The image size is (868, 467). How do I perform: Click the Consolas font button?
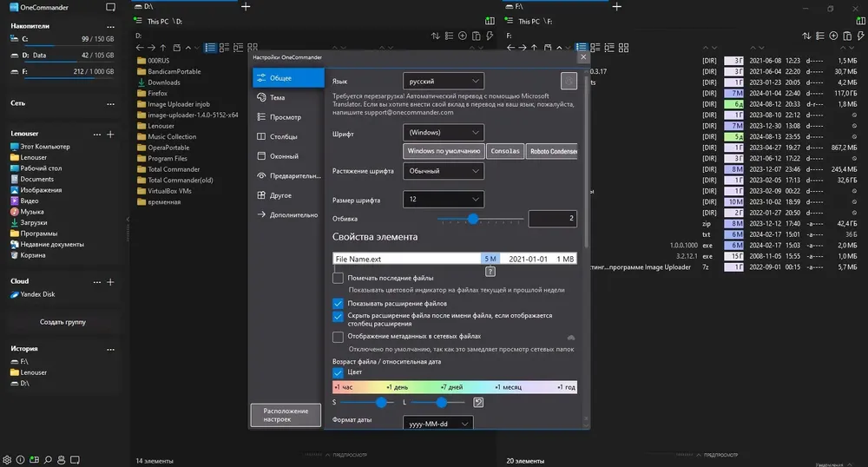[x=505, y=151]
